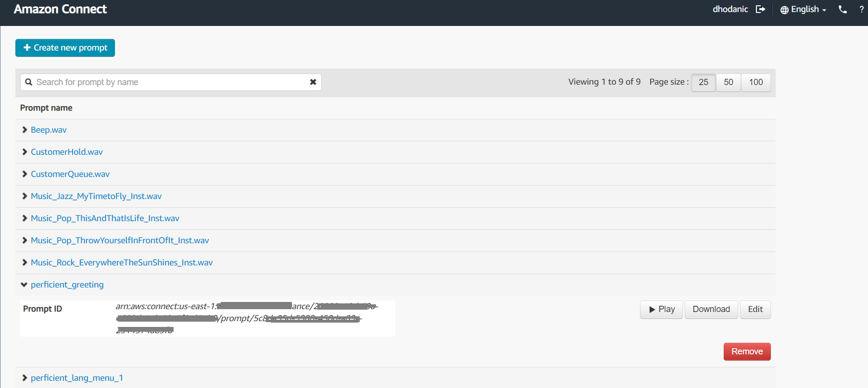Viewport: 868px width, 388px height.
Task: Click the dhodanic username
Action: 730,9
